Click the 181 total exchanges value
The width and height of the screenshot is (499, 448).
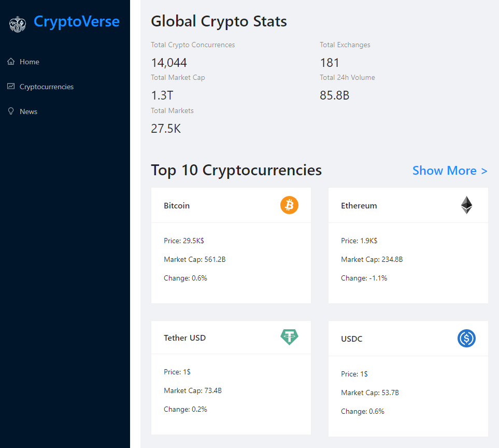[x=330, y=63]
